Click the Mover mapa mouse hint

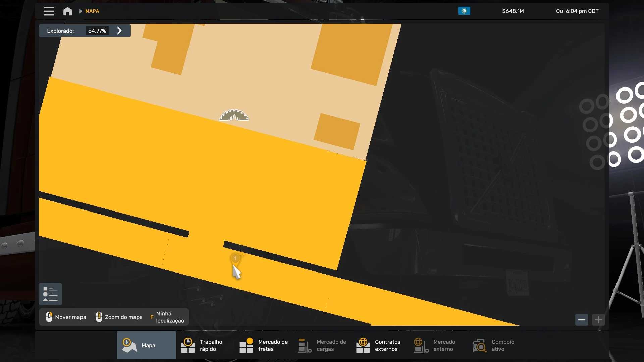pyautogui.click(x=66, y=317)
